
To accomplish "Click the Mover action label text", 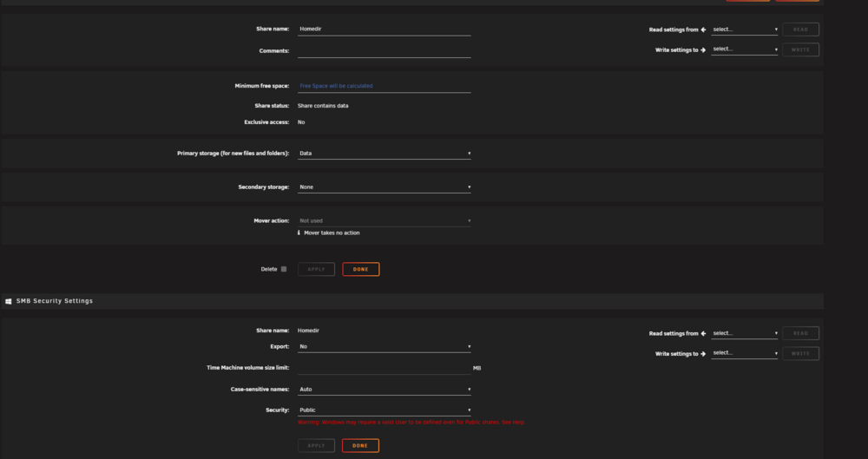I will coord(271,221).
